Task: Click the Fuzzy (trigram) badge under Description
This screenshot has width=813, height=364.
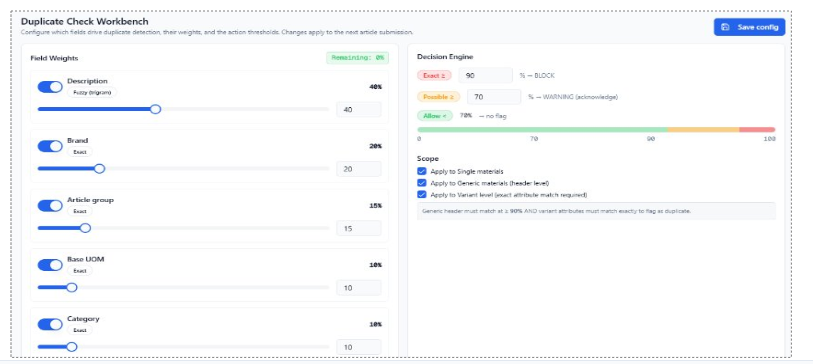Action: coord(92,92)
